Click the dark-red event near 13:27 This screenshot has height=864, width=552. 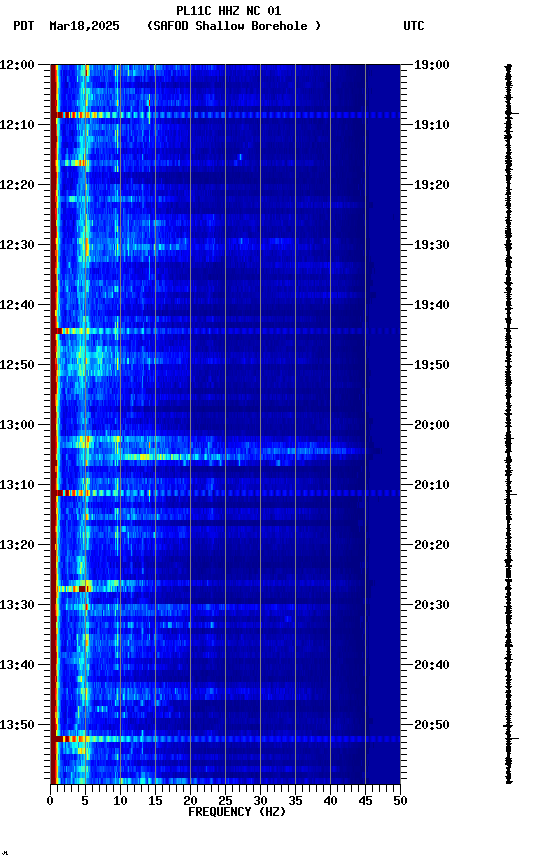(x=83, y=589)
